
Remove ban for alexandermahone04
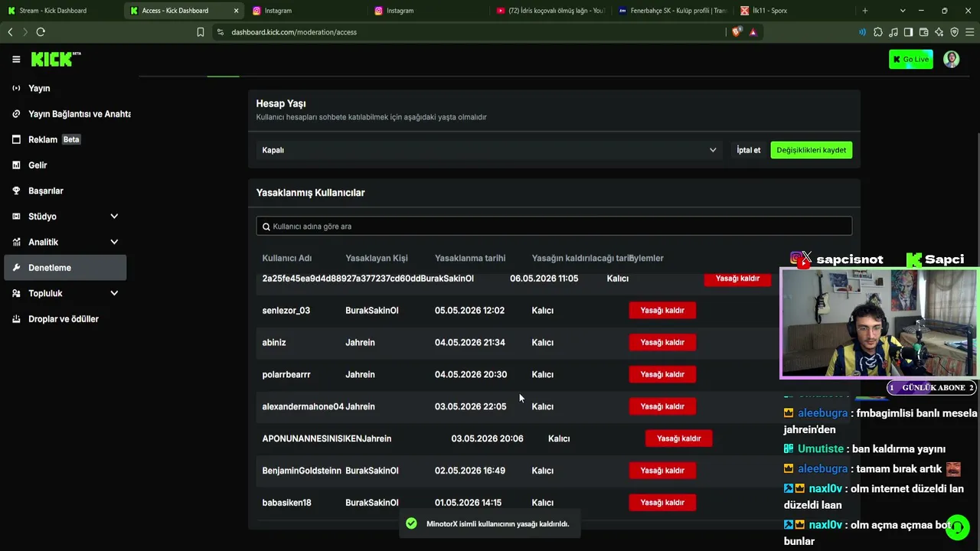coord(662,406)
